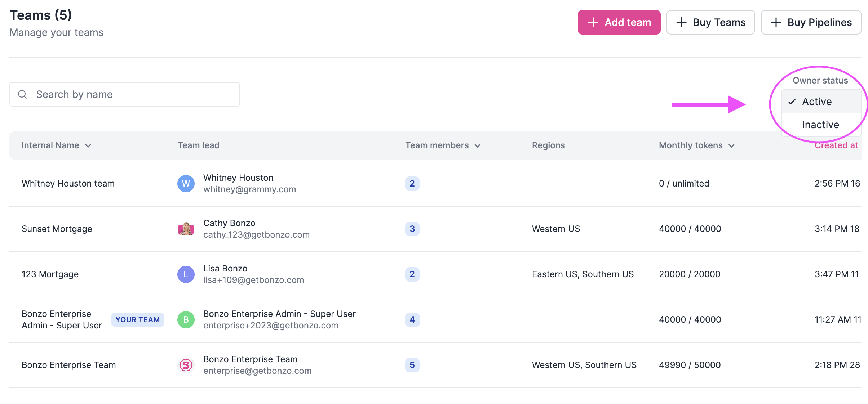Check the Active owner status option
Screen dimensions: 868x404
click(817, 102)
